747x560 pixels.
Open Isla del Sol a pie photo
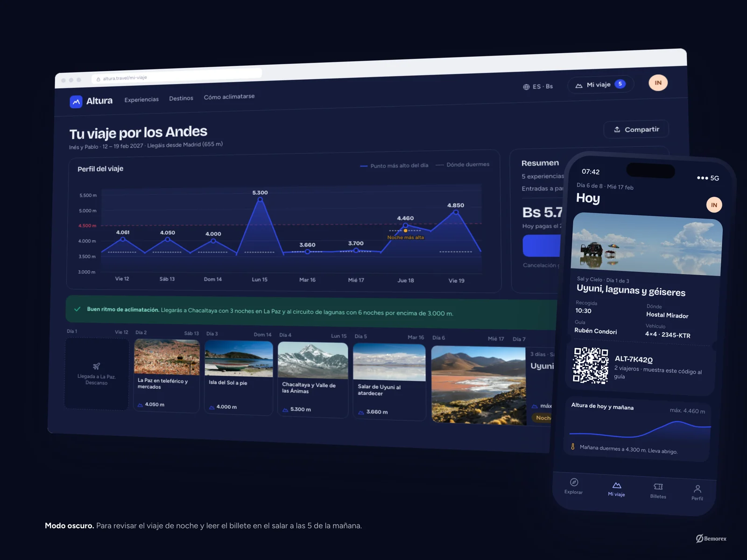click(x=239, y=359)
